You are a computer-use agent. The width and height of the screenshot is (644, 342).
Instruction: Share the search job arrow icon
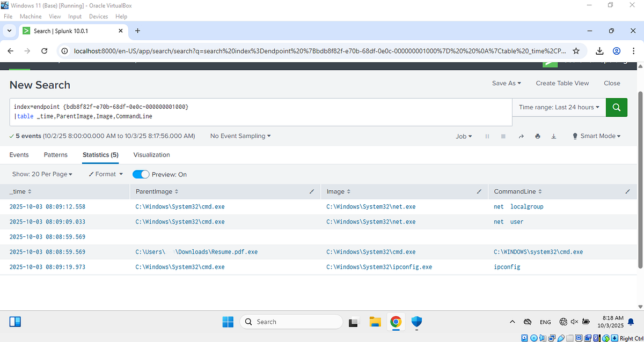521,136
